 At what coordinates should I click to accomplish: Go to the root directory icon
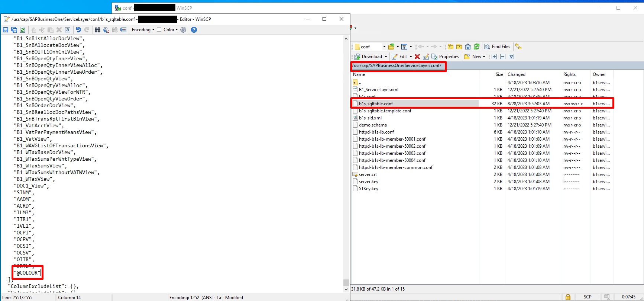pos(459,47)
